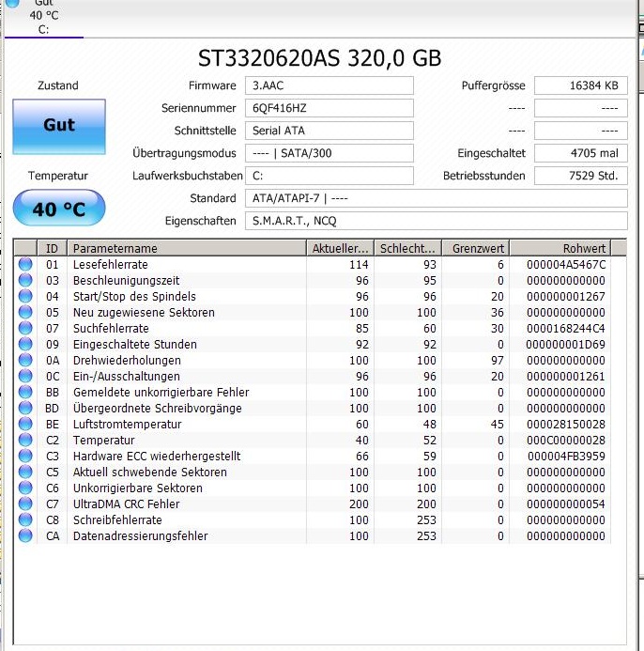Image resolution: width=644 pixels, height=651 pixels.
Task: Click the Luftstromtemperatur threshold value 45
Action: (x=498, y=425)
